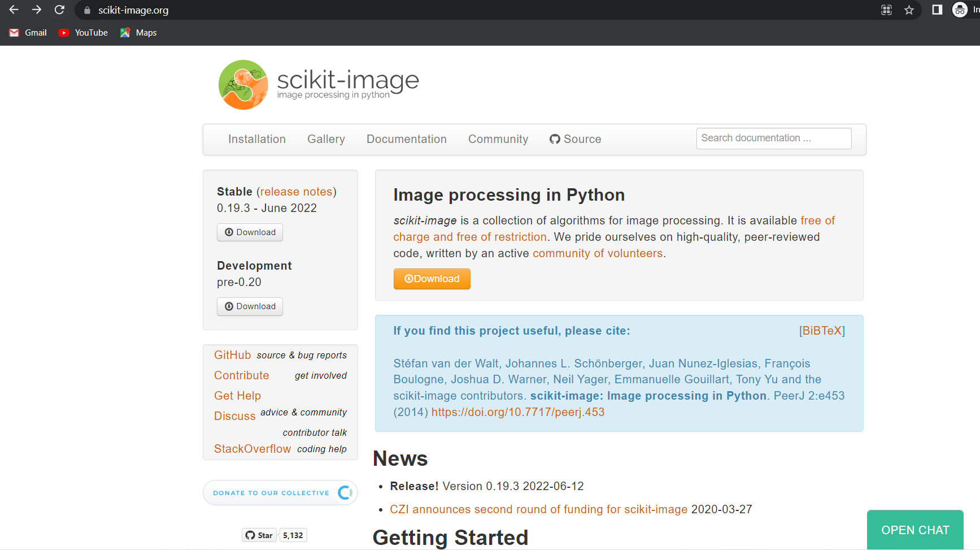Open the CZI funding announcement link
Image resolution: width=980 pixels, height=550 pixels.
tap(538, 509)
